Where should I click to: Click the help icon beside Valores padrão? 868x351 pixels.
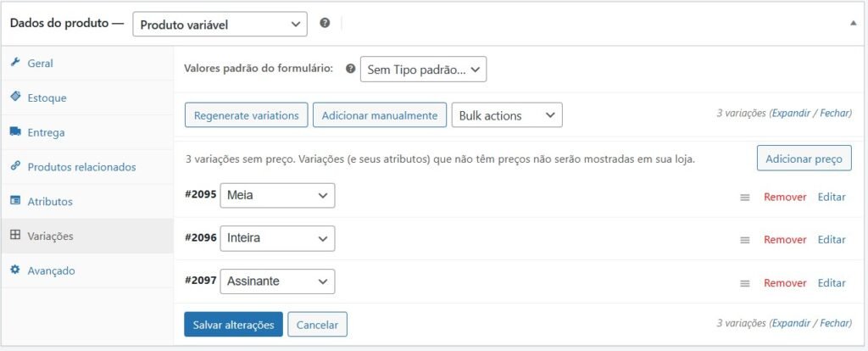click(x=351, y=70)
